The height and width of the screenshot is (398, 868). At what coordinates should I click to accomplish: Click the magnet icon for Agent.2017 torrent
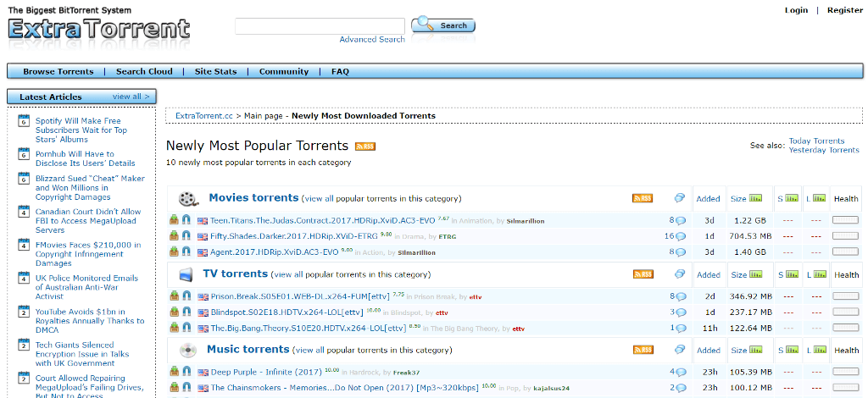[x=186, y=252]
